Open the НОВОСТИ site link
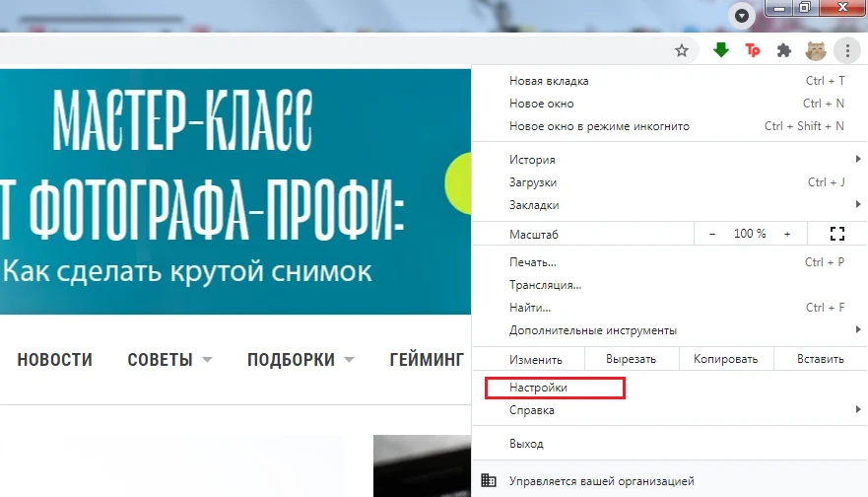 pyautogui.click(x=55, y=360)
